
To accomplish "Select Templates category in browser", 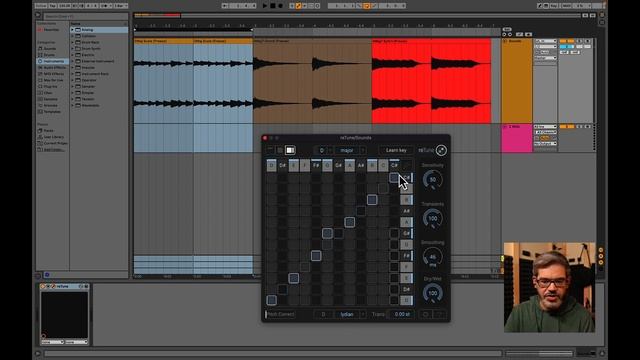I will [x=52, y=112].
